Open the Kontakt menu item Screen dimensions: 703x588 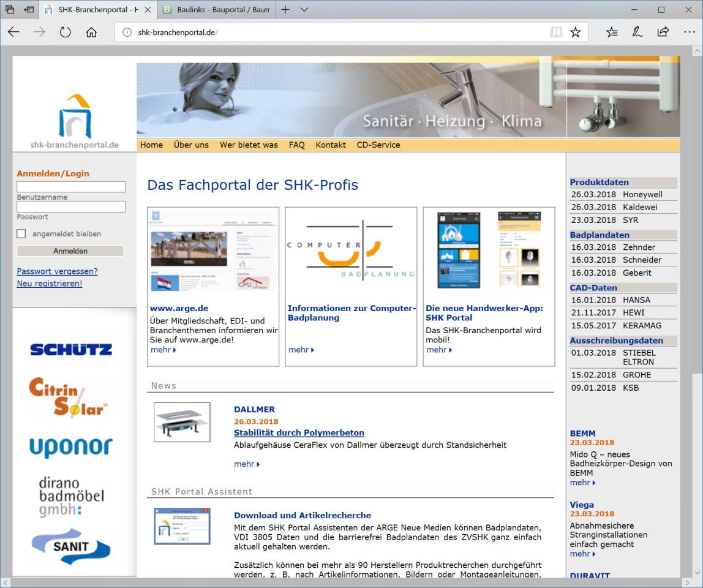click(x=331, y=145)
